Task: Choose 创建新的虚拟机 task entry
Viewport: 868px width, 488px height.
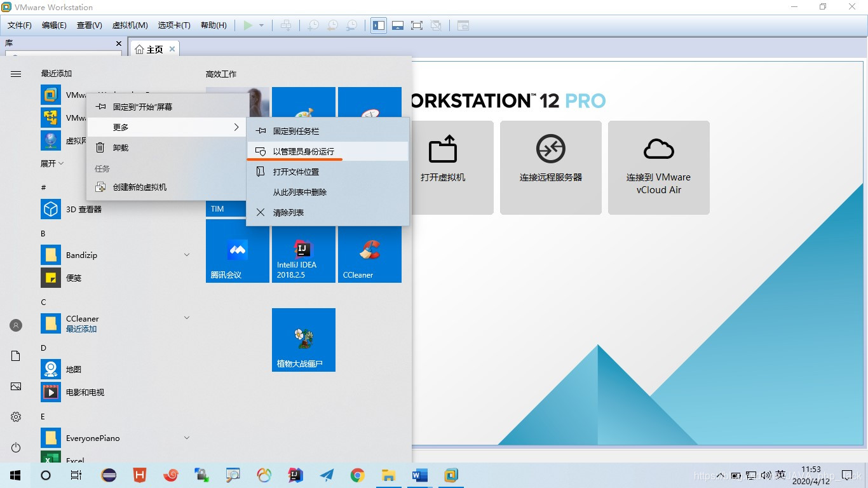Action: click(166, 187)
